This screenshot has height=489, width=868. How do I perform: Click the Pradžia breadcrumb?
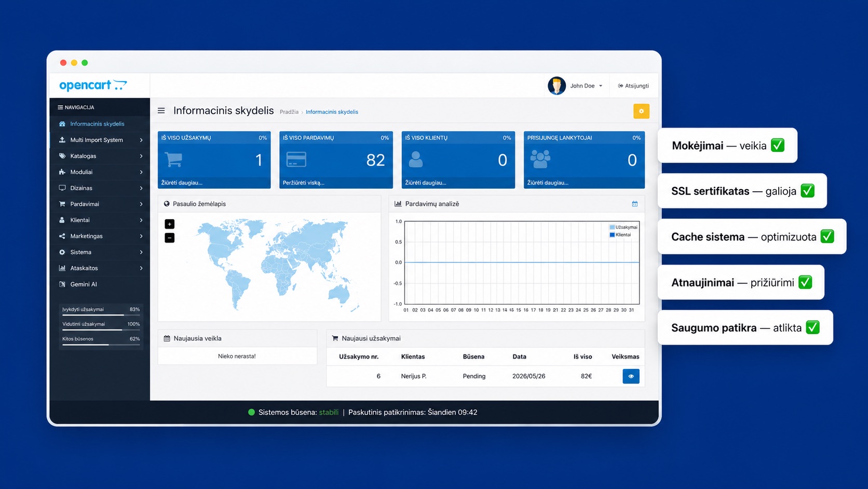coord(289,112)
